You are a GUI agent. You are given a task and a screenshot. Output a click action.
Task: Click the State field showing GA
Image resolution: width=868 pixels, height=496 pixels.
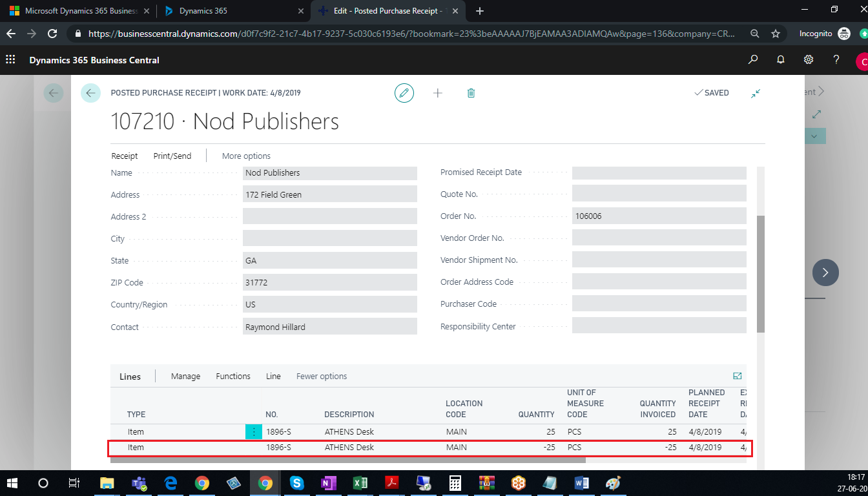(x=330, y=261)
